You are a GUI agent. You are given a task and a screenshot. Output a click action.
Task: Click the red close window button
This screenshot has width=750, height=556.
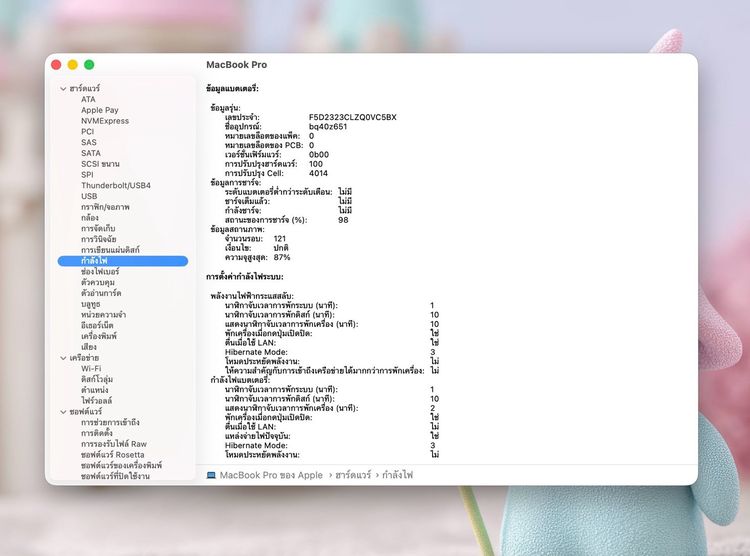click(56, 65)
